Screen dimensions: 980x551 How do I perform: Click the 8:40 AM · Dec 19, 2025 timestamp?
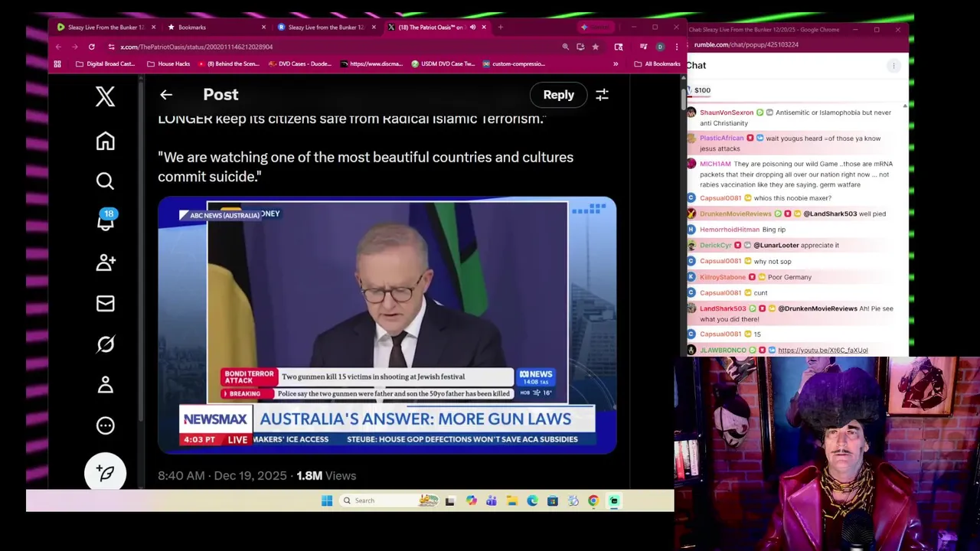pyautogui.click(x=222, y=476)
